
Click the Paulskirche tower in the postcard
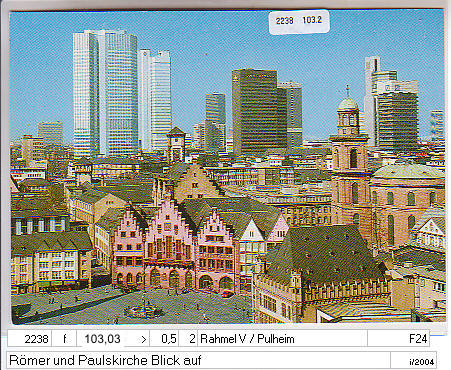point(350,153)
